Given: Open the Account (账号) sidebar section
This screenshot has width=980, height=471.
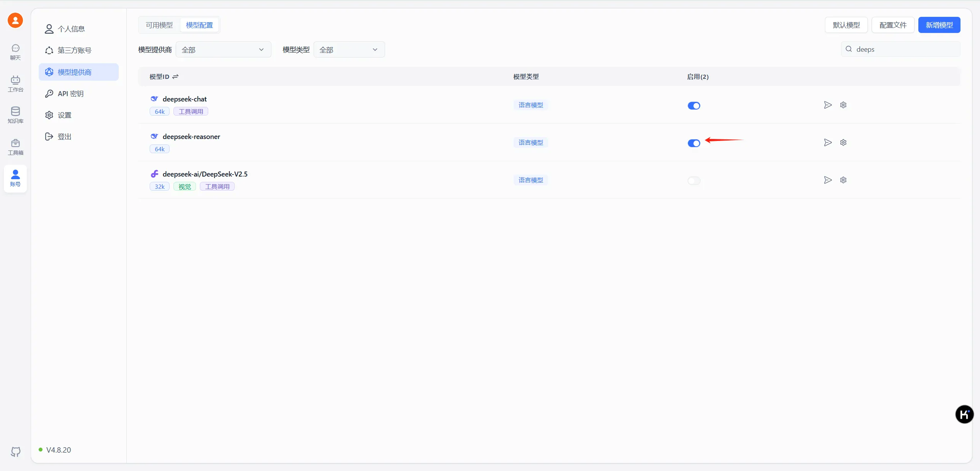Looking at the screenshot, I should (x=15, y=178).
